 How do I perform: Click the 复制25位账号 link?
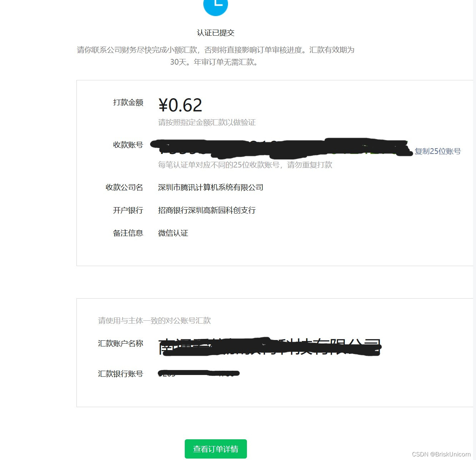click(437, 151)
